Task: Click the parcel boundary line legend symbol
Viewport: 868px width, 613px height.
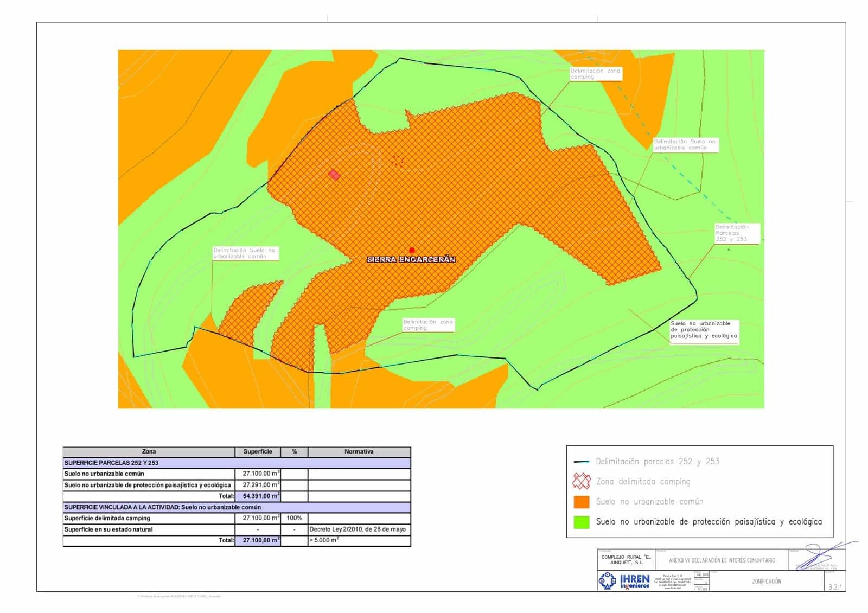Action: pos(581,462)
